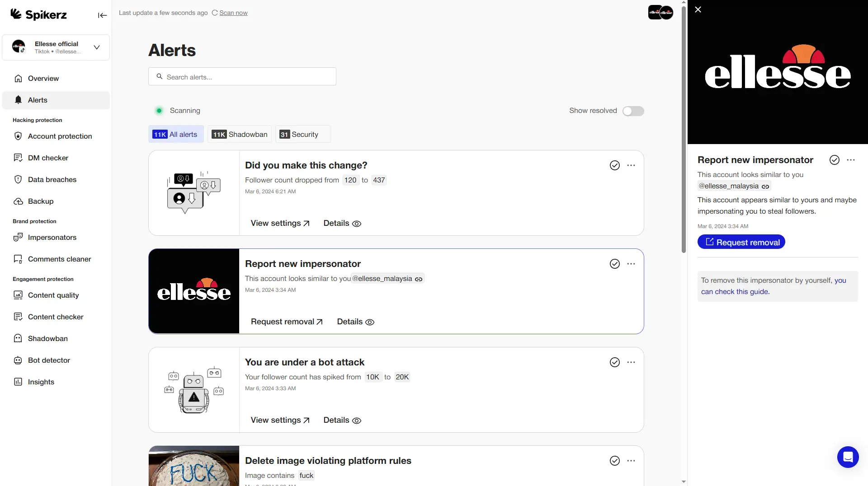Mark image violation alert as resolved
Screen dimensions: 868x486
pyautogui.click(x=615, y=461)
